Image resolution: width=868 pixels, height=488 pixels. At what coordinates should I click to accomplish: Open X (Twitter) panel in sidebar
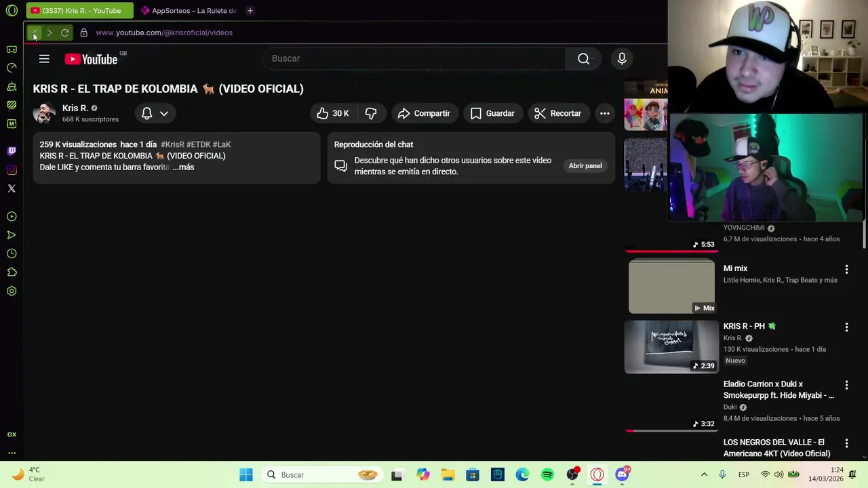pyautogui.click(x=12, y=188)
